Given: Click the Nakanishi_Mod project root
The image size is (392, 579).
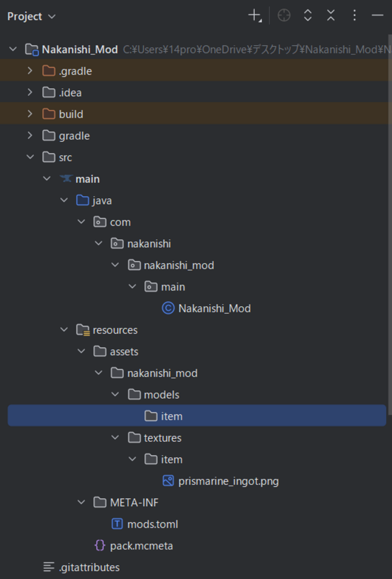Looking at the screenshot, I should click(x=80, y=49).
